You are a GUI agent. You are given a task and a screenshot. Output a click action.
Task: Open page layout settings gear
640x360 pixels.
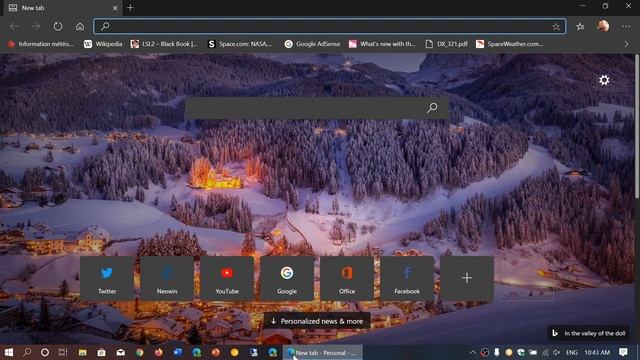pyautogui.click(x=604, y=80)
